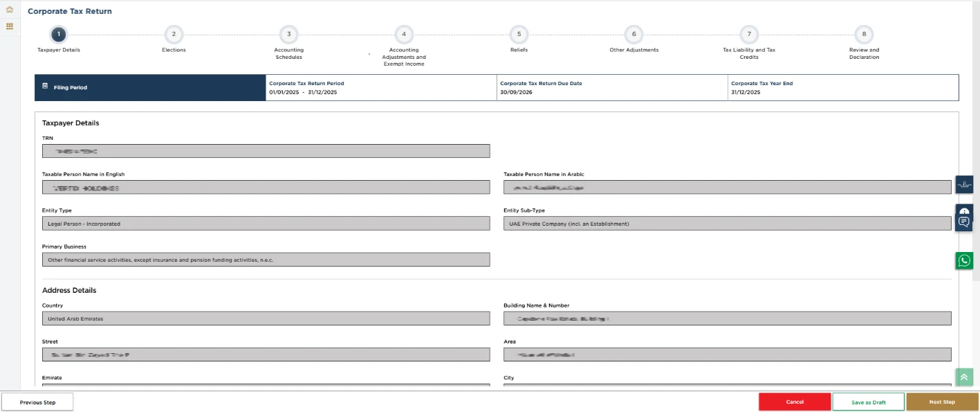Go to step 4 Accounting Adjustments and Exempt Income
This screenshot has width=980, height=412.
[x=404, y=34]
